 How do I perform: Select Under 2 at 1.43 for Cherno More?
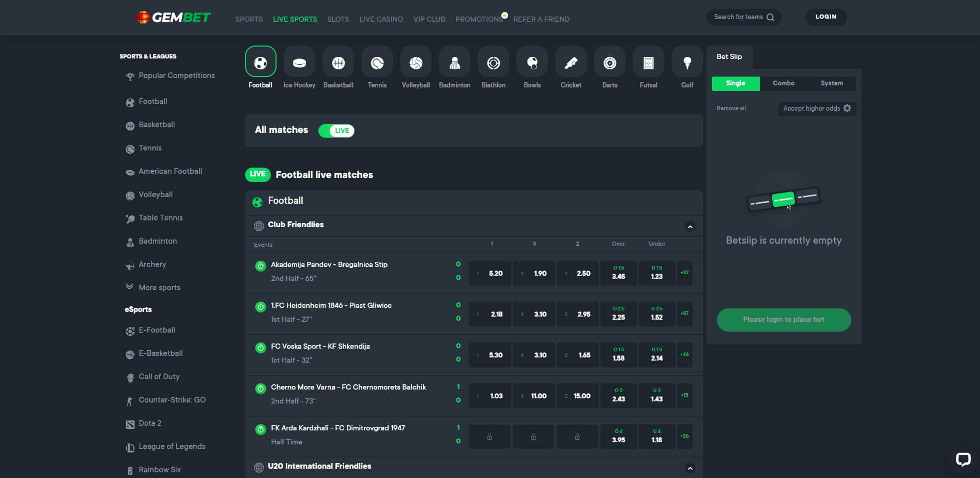(656, 395)
